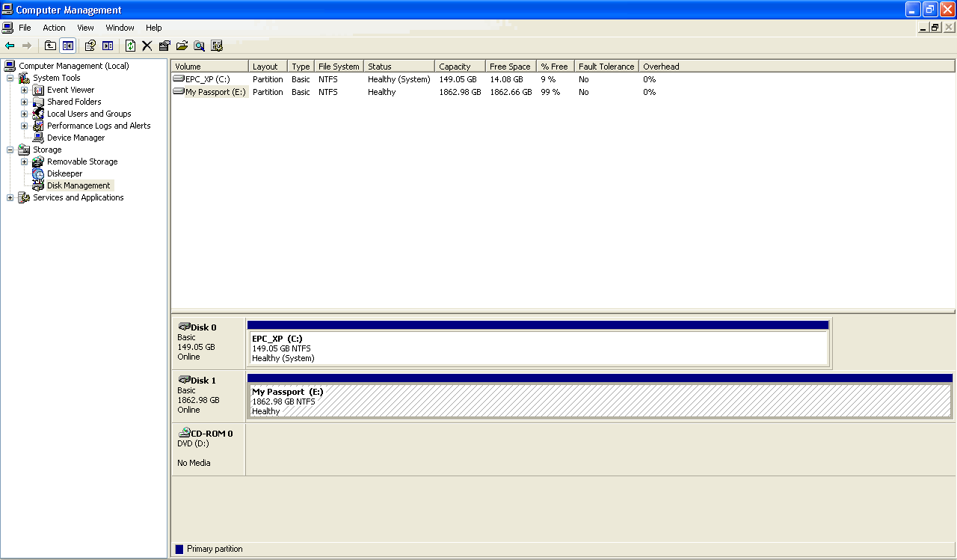This screenshot has width=957, height=560.
Task: Open the Action menu
Action: tap(54, 28)
